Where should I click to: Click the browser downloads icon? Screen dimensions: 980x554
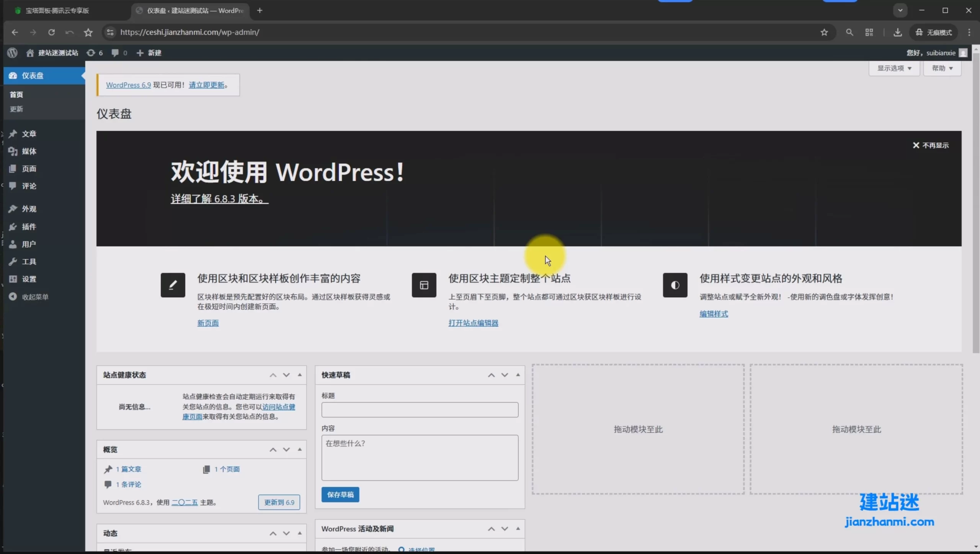[897, 32]
